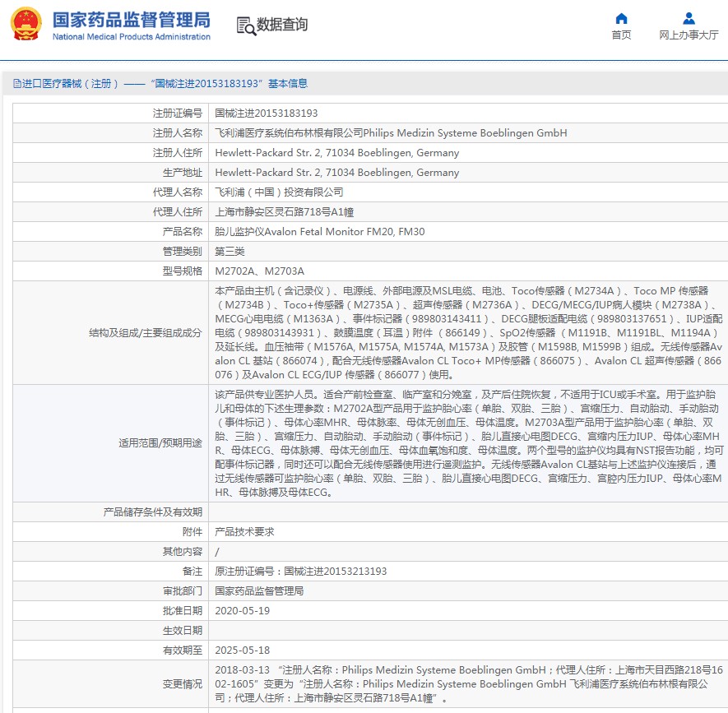Click the 审批部门 label
This screenshot has height=713, width=728.
(x=183, y=591)
